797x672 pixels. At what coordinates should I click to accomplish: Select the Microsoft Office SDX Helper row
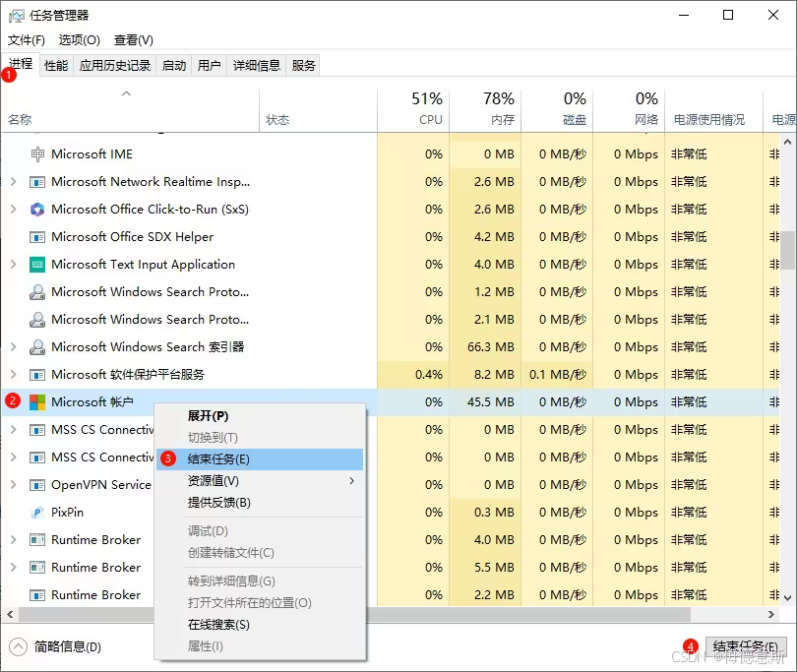[391, 237]
